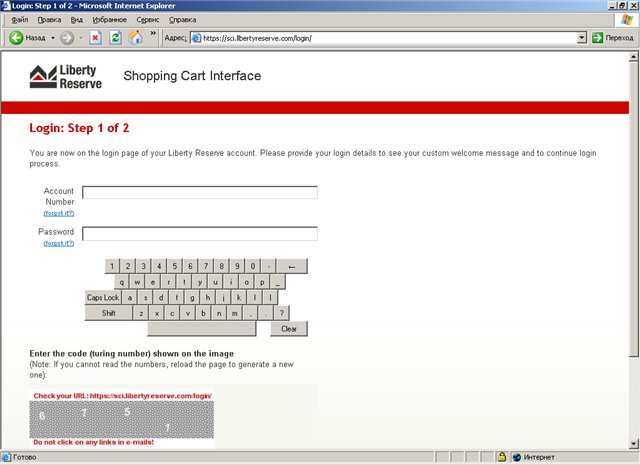Click the browser Back arrow icon

[16, 38]
